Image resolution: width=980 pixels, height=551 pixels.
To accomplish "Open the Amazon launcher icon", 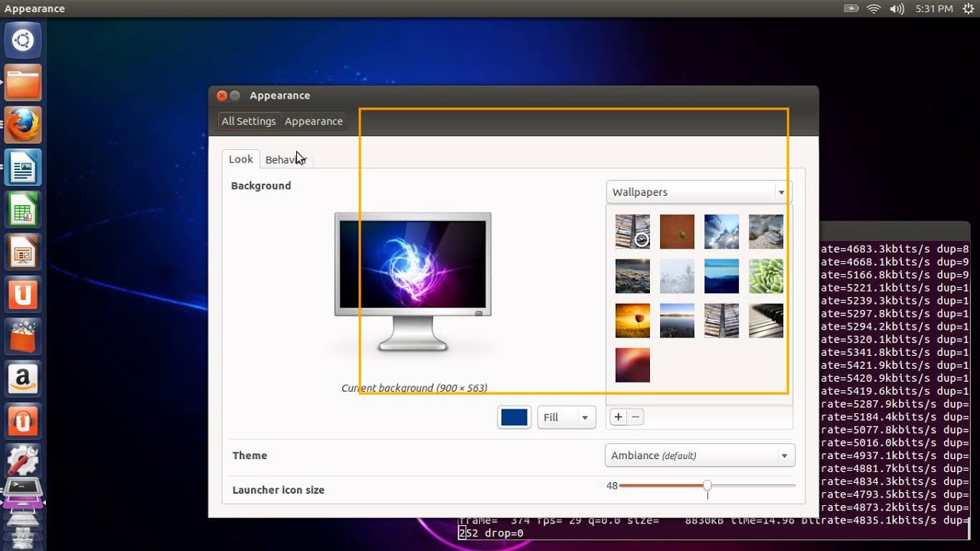I will 23,380.
